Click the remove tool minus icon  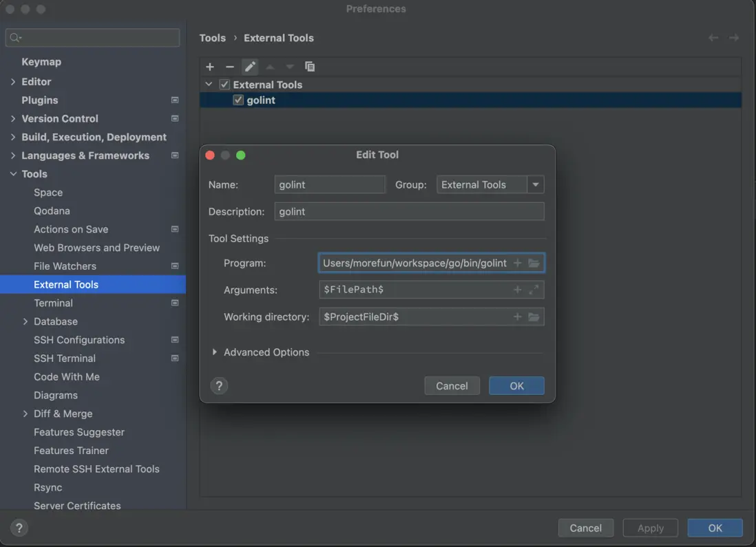click(x=230, y=67)
